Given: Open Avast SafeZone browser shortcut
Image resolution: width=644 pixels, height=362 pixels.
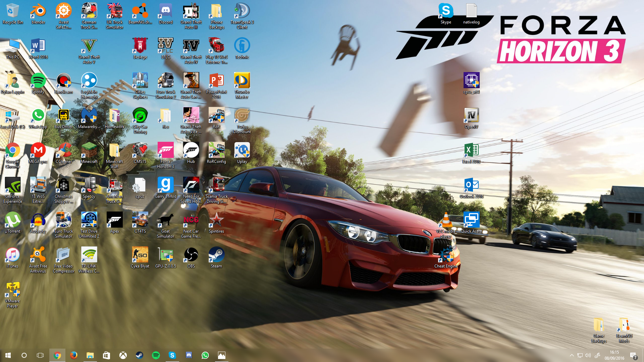Looking at the screenshot, I should pos(64,16).
